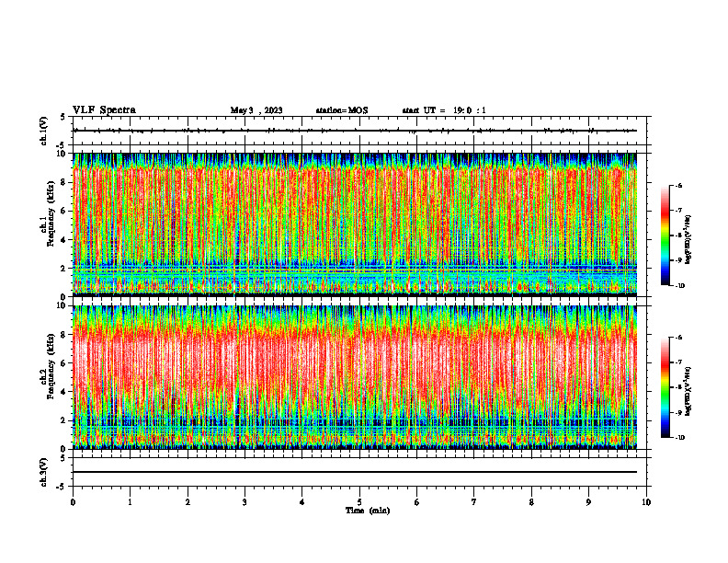Screen dimensions: 728x563
Task: Click time axis tick label "5"
Action: point(359,502)
